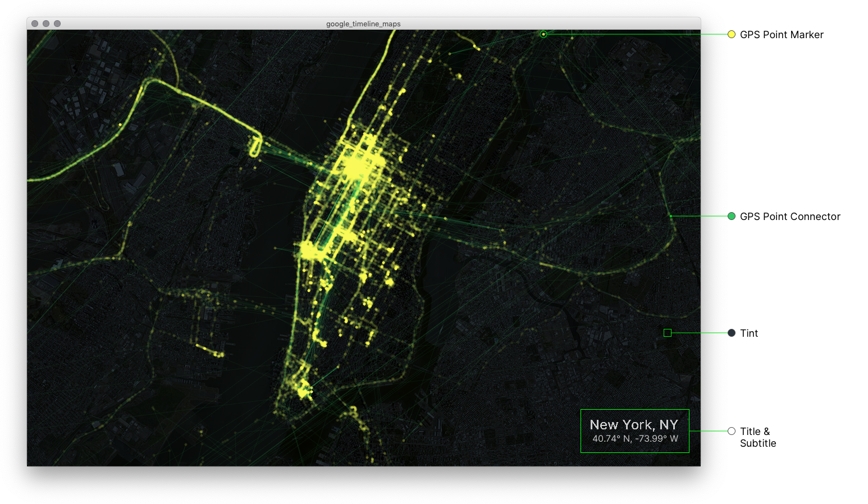Click the white Title & Subtitle legend dot
The width and height of the screenshot is (868, 504).
[x=732, y=431]
